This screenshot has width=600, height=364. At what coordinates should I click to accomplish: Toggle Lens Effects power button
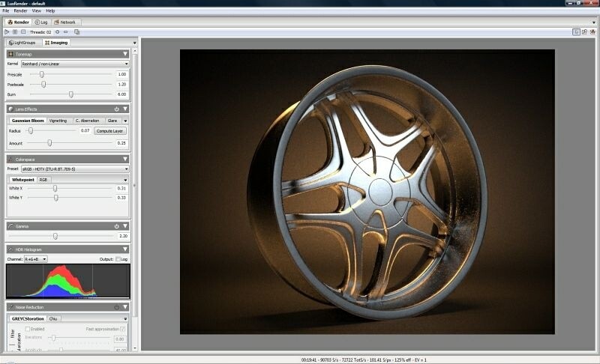click(117, 109)
